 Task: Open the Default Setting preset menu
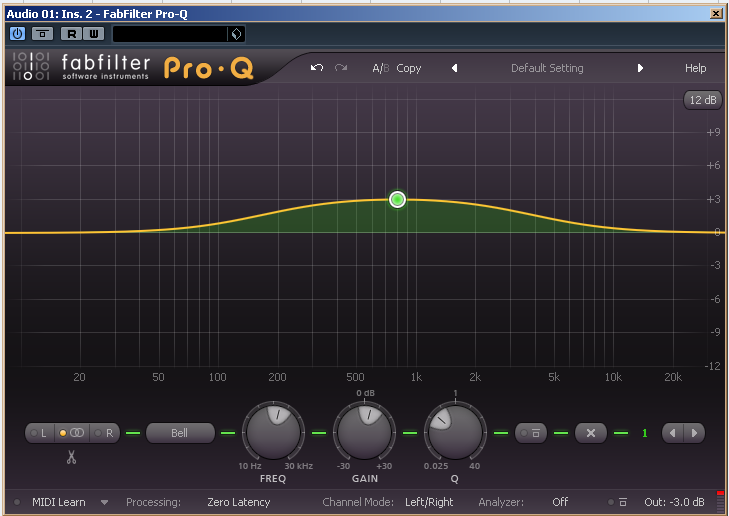click(x=547, y=68)
